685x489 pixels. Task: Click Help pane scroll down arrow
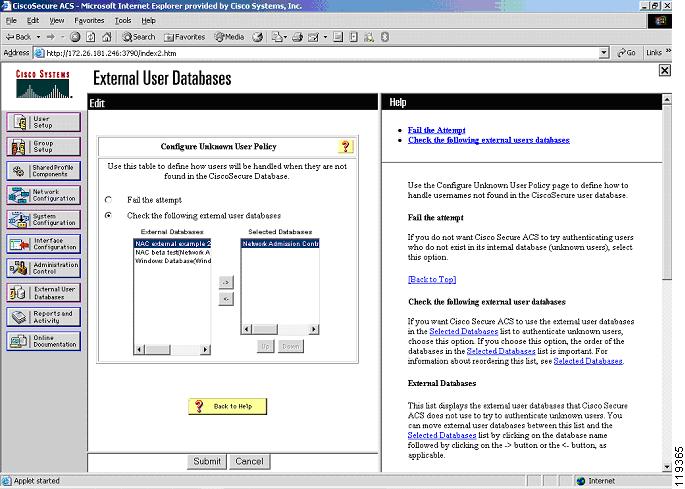pos(667,467)
